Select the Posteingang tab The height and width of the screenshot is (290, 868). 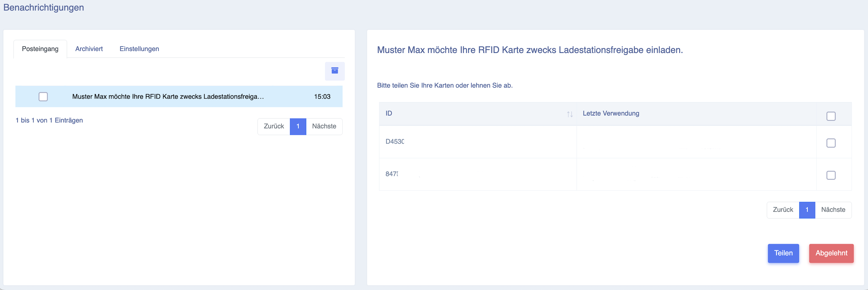pos(40,49)
